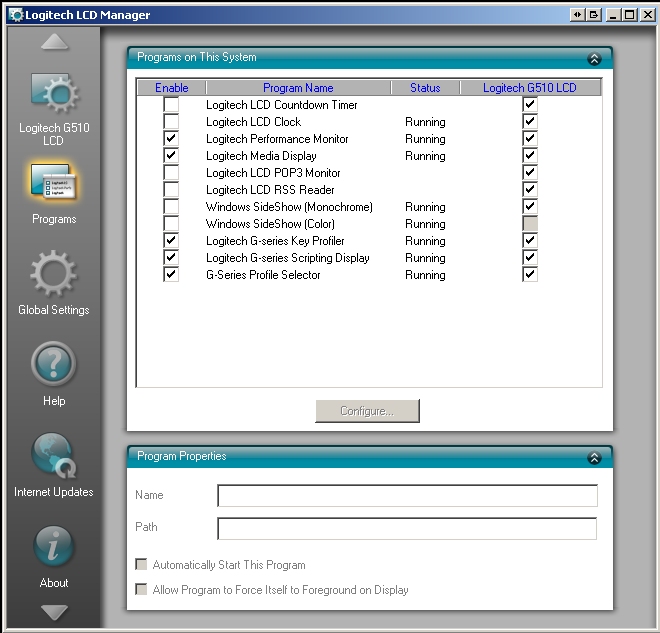Viewport: 660px width, 633px height.
Task: Sort by the Enable column header
Action: tap(172, 88)
